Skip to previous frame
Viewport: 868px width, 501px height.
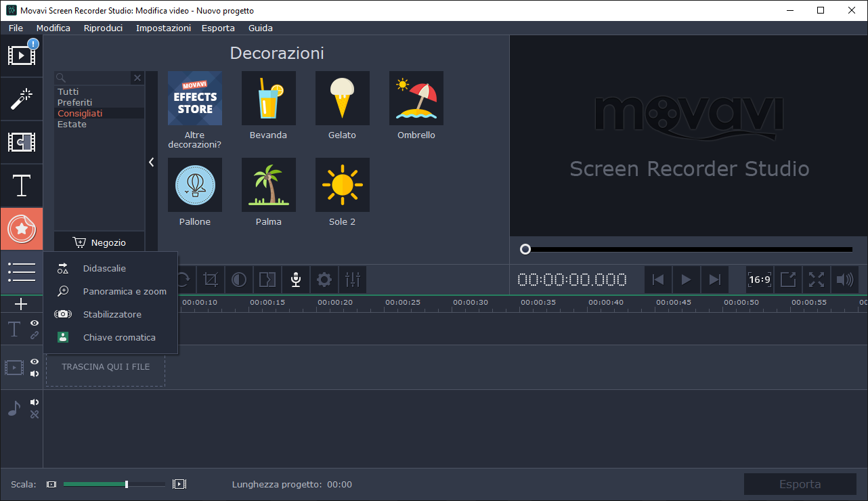click(x=657, y=280)
